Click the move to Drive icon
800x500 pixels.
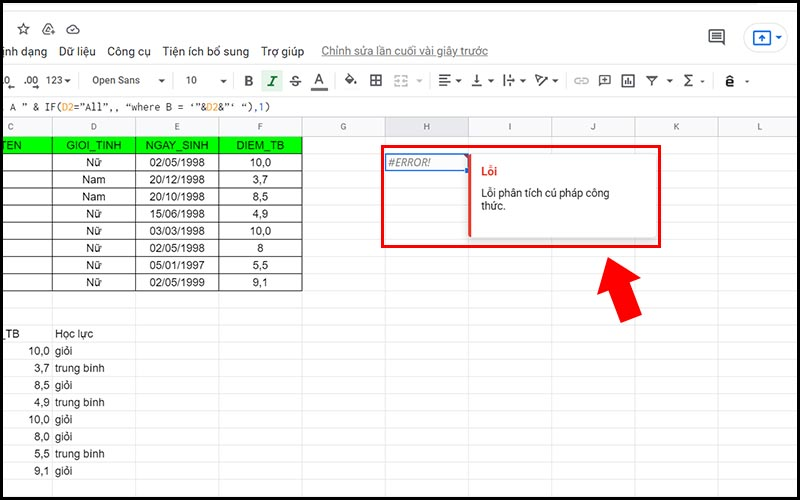click(x=48, y=29)
